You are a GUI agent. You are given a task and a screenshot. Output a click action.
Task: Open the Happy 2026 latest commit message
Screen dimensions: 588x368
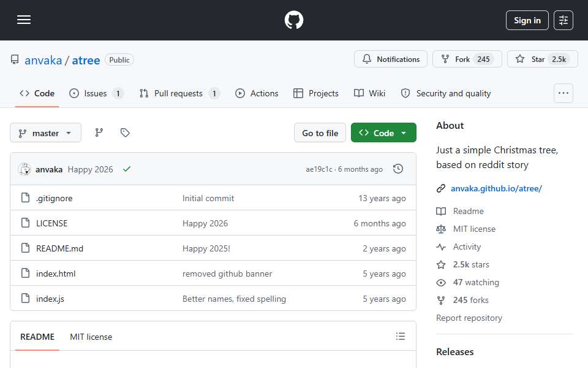90,169
